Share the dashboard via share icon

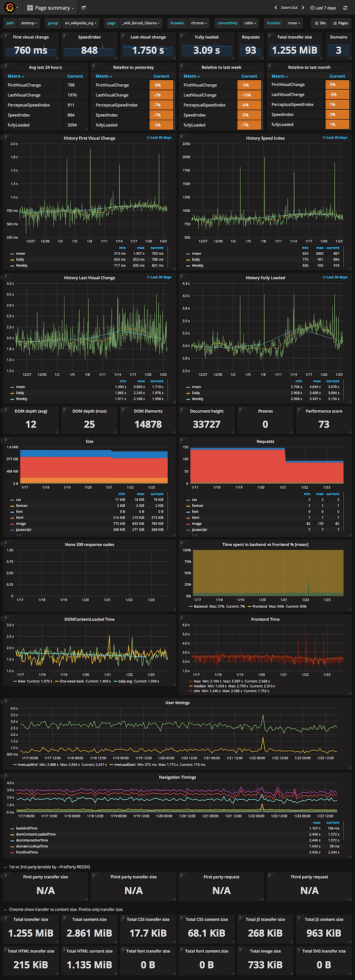coord(84,8)
